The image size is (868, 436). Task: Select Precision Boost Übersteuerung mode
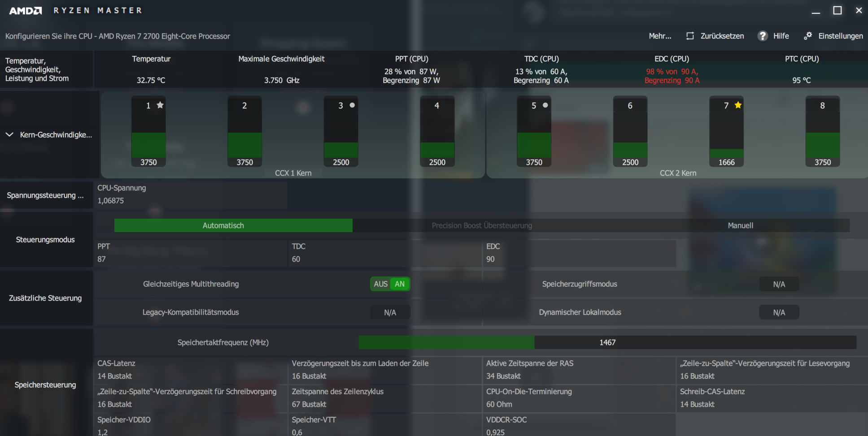[x=482, y=225]
